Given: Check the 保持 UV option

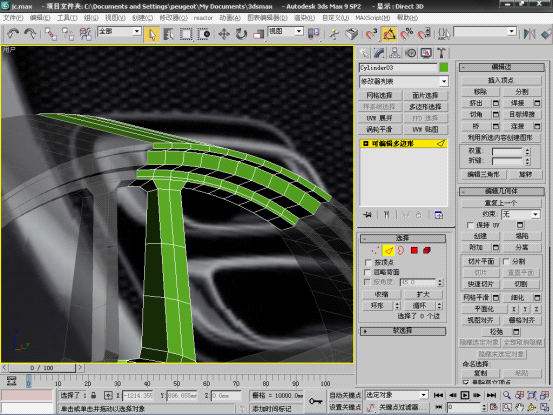Looking at the screenshot, I should (470, 225).
